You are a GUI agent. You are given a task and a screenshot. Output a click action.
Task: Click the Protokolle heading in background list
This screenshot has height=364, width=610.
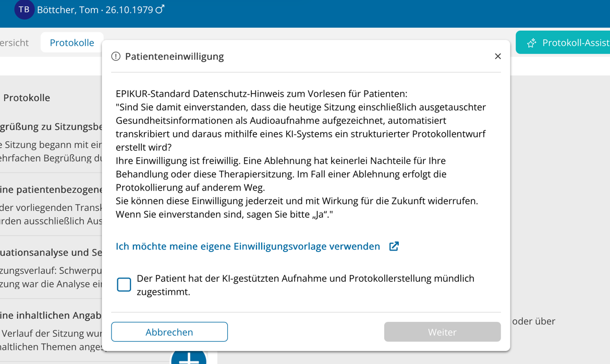[x=27, y=97]
